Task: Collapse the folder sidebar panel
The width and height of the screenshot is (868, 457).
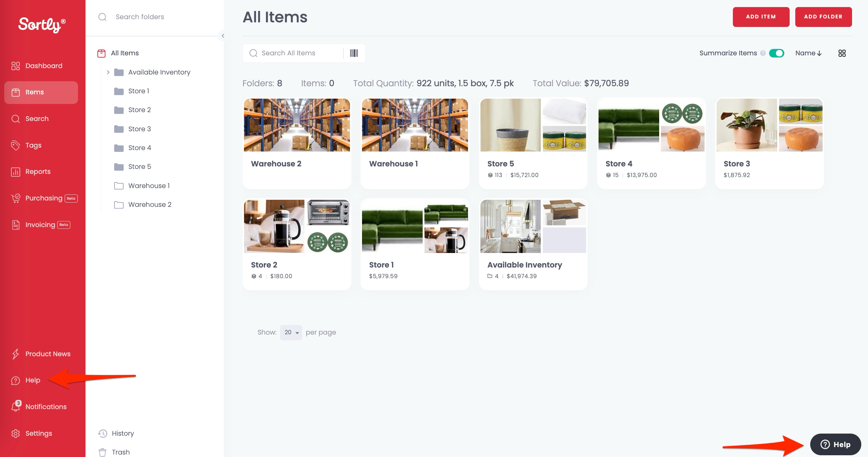Action: 223,35
